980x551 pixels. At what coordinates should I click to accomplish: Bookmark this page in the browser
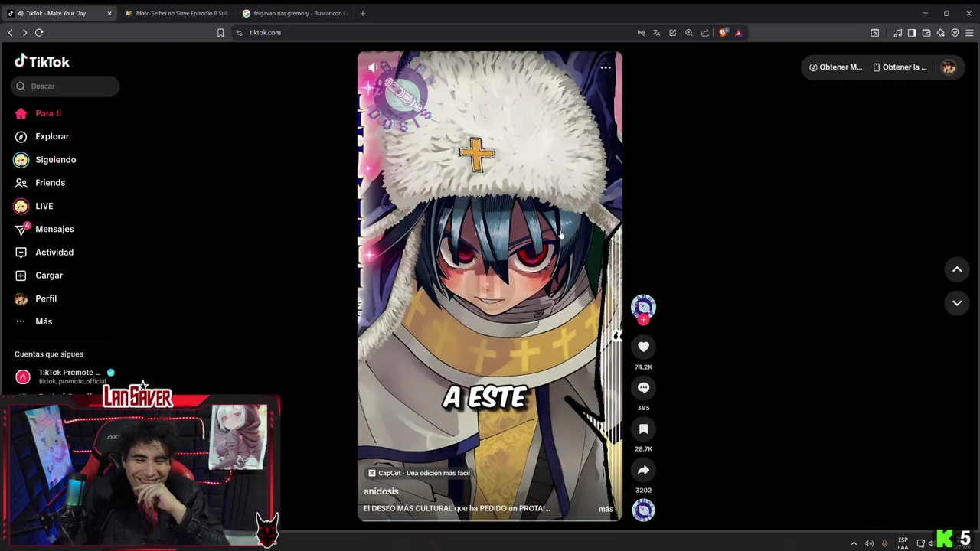[220, 33]
